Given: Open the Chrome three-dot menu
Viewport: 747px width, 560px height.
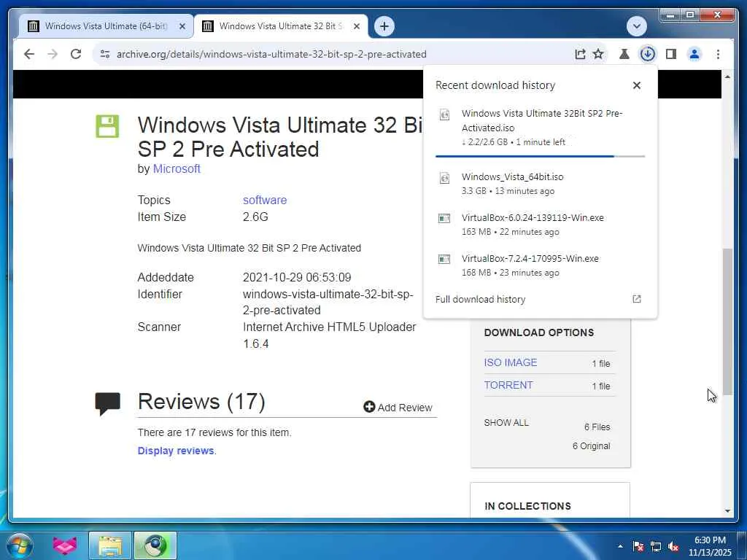Looking at the screenshot, I should (718, 54).
